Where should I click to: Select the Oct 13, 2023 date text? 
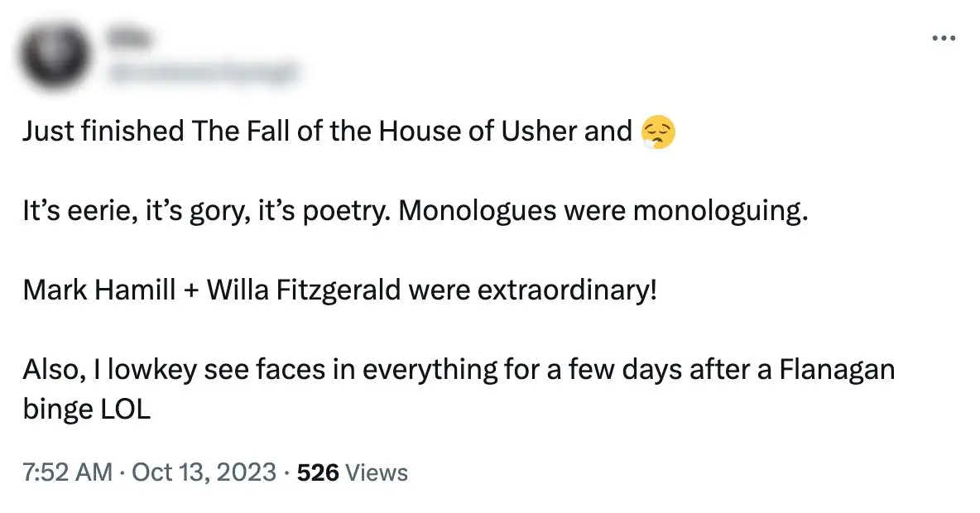click(207, 472)
